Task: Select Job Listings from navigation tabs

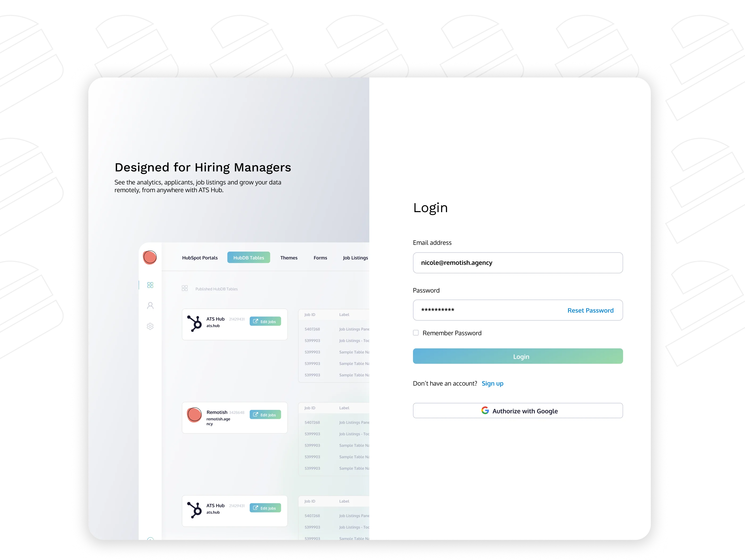Action: click(x=356, y=258)
